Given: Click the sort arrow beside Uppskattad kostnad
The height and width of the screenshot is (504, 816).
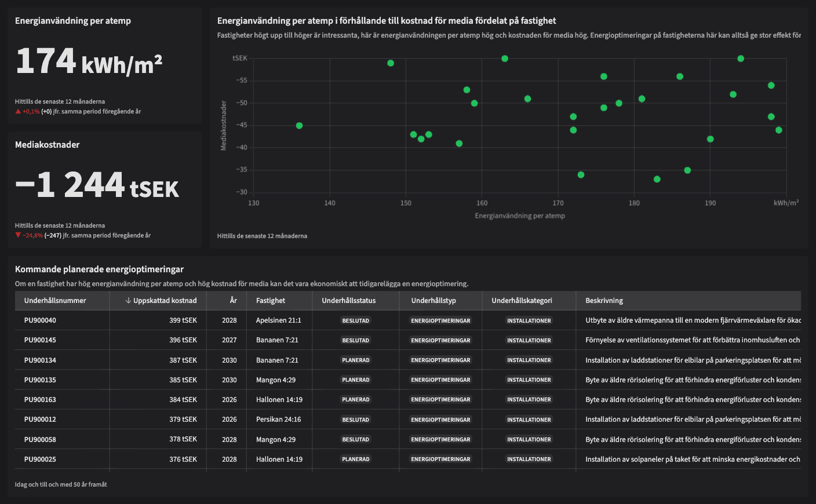Looking at the screenshot, I should [128, 301].
